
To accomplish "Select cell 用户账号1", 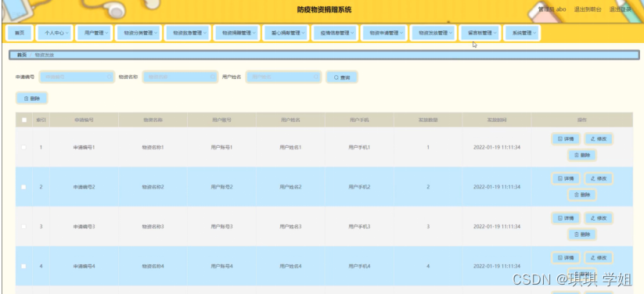I will pyautogui.click(x=221, y=147).
